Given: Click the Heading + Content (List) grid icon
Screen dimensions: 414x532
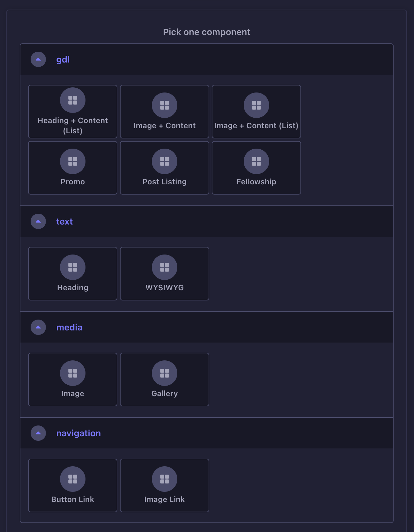Looking at the screenshot, I should pos(72,100).
